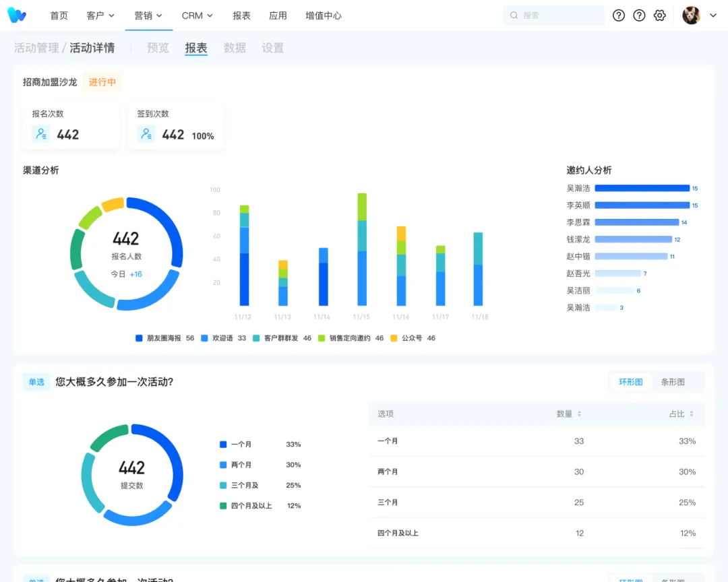
Task: Sort table by 占比 column arrows
Action: (691, 414)
